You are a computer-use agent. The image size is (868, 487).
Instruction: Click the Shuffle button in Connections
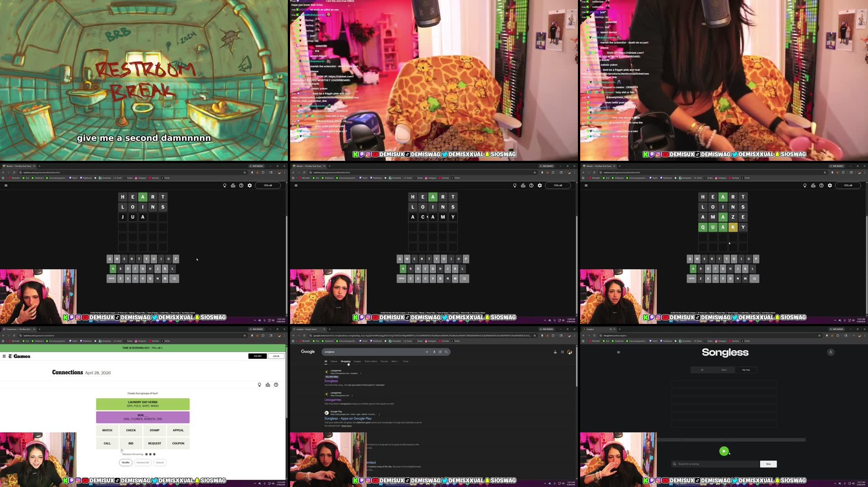125,463
